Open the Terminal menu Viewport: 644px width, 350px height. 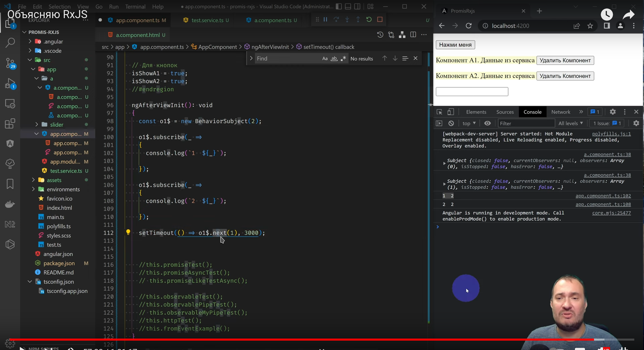pyautogui.click(x=135, y=6)
